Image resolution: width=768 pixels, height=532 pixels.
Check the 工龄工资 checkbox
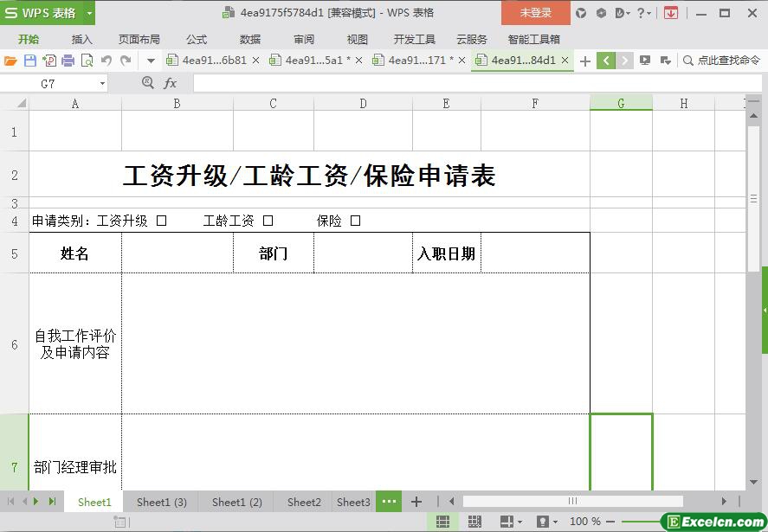[268, 221]
